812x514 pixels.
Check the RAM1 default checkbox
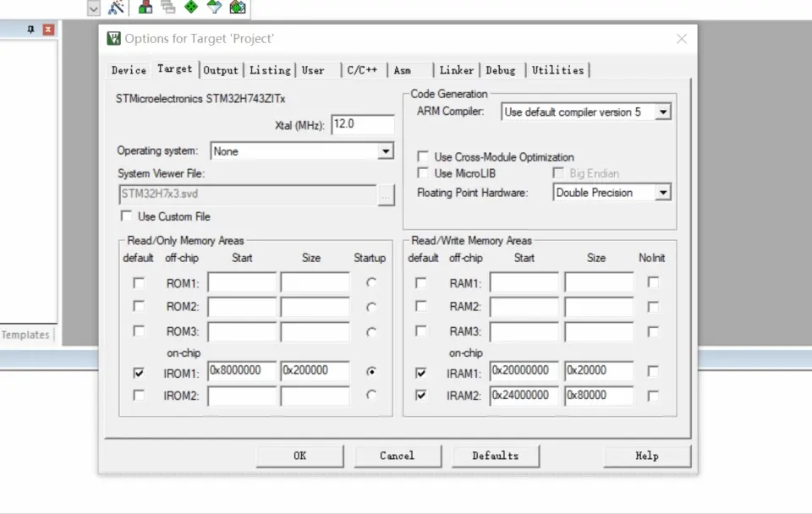click(421, 282)
